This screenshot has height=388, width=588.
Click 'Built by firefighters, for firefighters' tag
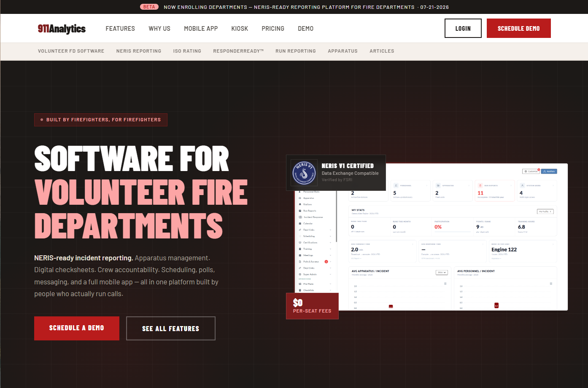tap(101, 120)
